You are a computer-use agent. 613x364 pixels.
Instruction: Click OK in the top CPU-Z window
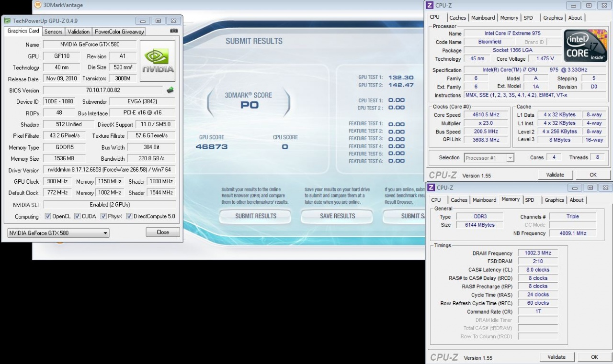(x=593, y=175)
